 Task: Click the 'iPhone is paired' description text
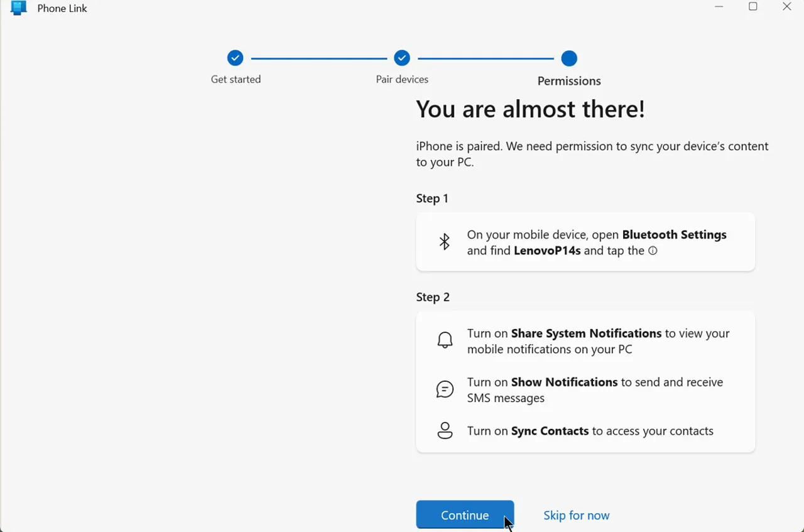point(592,154)
